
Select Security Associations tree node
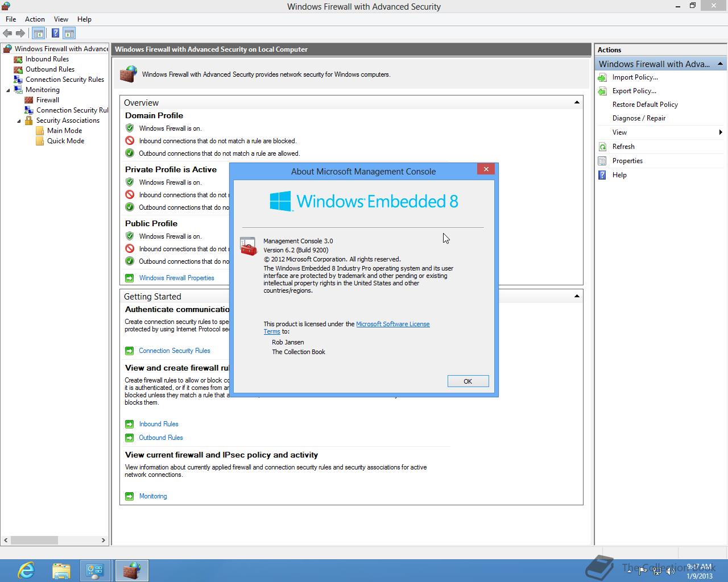[68, 120]
